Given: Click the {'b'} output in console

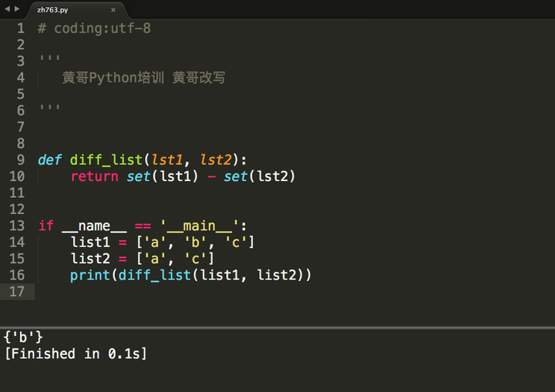Looking at the screenshot, I should point(23,337).
